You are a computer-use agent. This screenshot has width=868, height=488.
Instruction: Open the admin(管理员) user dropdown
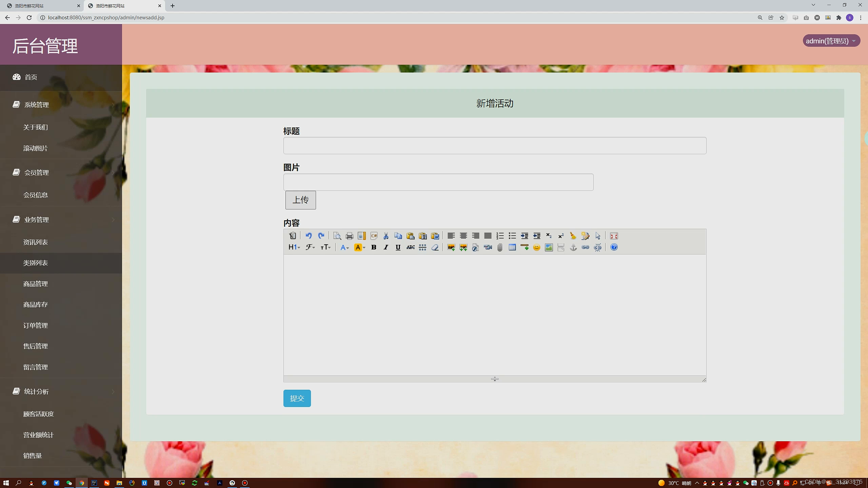[x=831, y=41]
